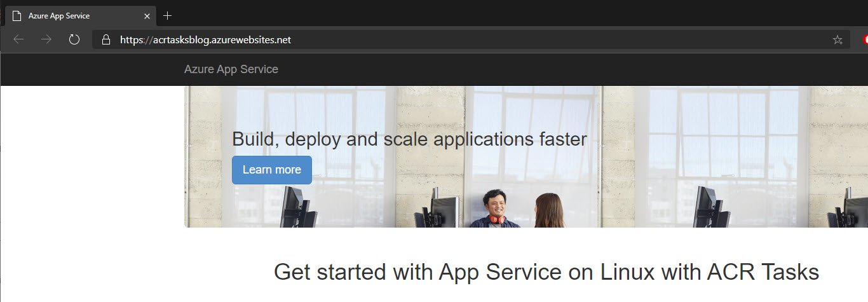View site security via the lock icon

pos(106,39)
